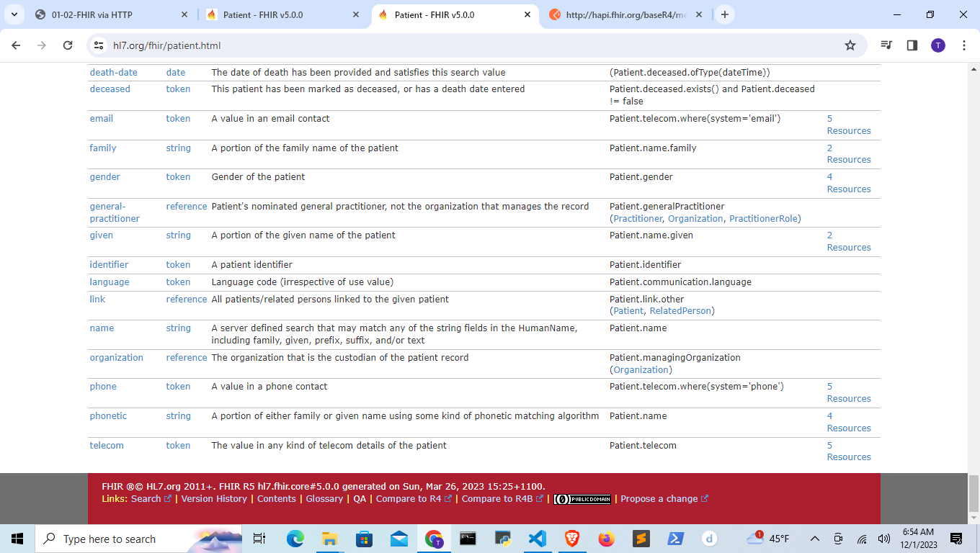The height and width of the screenshot is (553, 980).
Task: Open the deceased search parameter link
Action: (x=110, y=89)
